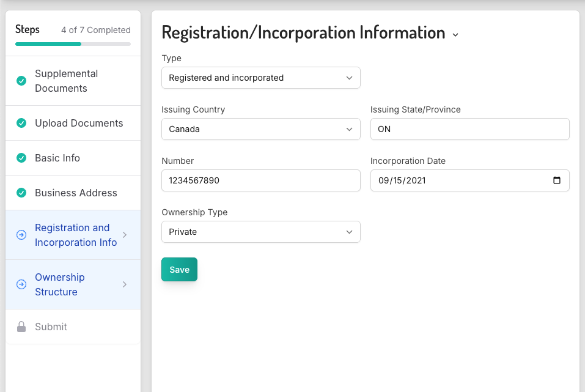Image resolution: width=585 pixels, height=392 pixels.
Task: Open the Ownership Type dropdown
Action: coord(260,232)
